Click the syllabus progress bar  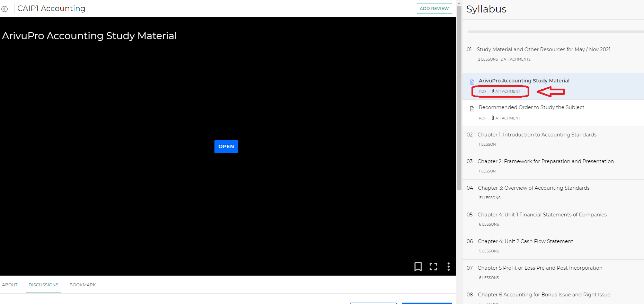[556, 32]
